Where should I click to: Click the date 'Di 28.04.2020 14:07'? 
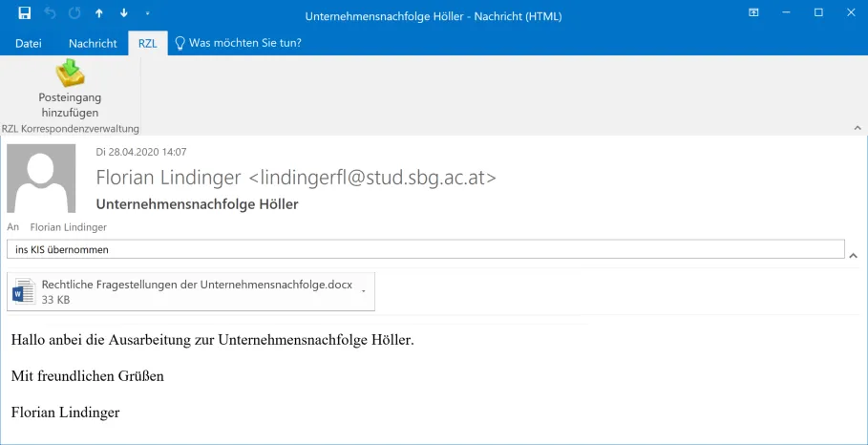pos(141,152)
